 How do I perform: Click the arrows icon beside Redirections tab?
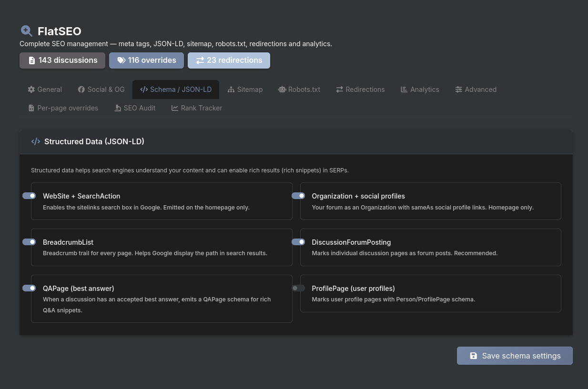[x=340, y=90]
